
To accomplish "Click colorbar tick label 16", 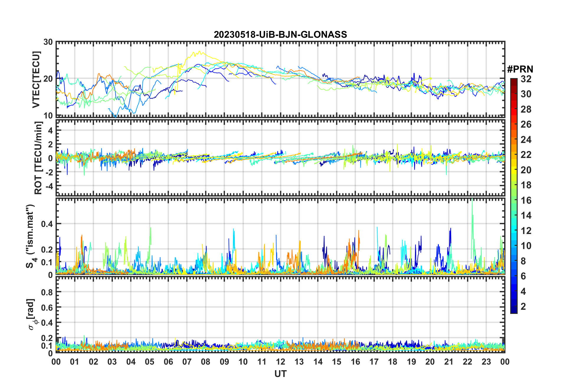I will 526,200.
